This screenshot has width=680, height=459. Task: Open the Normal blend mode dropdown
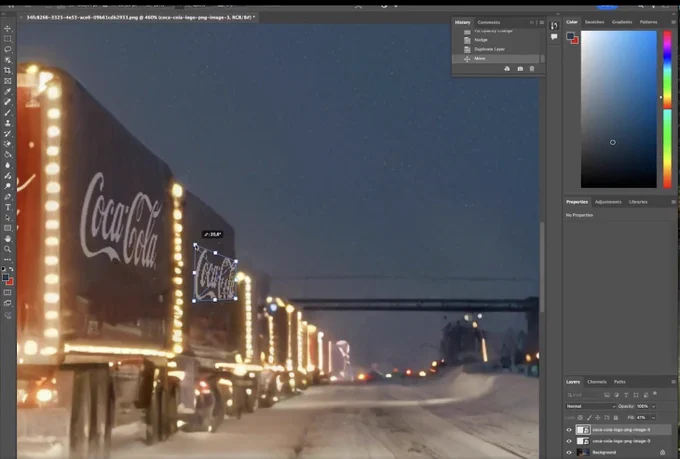pos(590,406)
